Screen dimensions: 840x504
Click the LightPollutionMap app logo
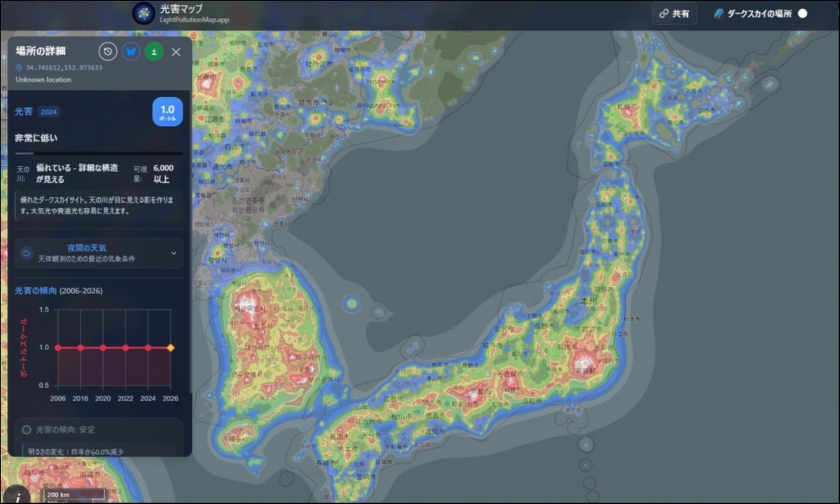coord(143,13)
